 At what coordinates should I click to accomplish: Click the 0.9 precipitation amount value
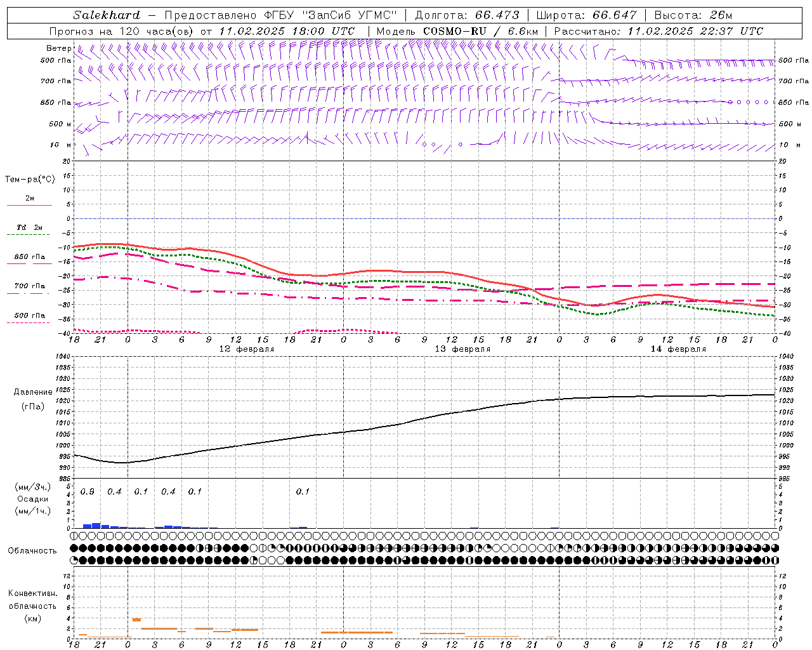coord(88,491)
